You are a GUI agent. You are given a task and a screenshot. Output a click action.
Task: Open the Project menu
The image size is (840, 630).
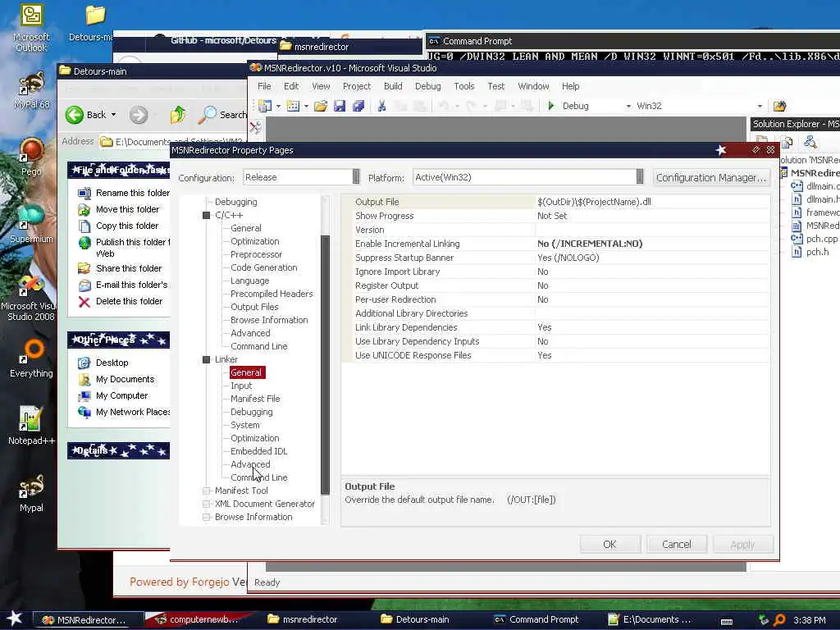(x=357, y=86)
